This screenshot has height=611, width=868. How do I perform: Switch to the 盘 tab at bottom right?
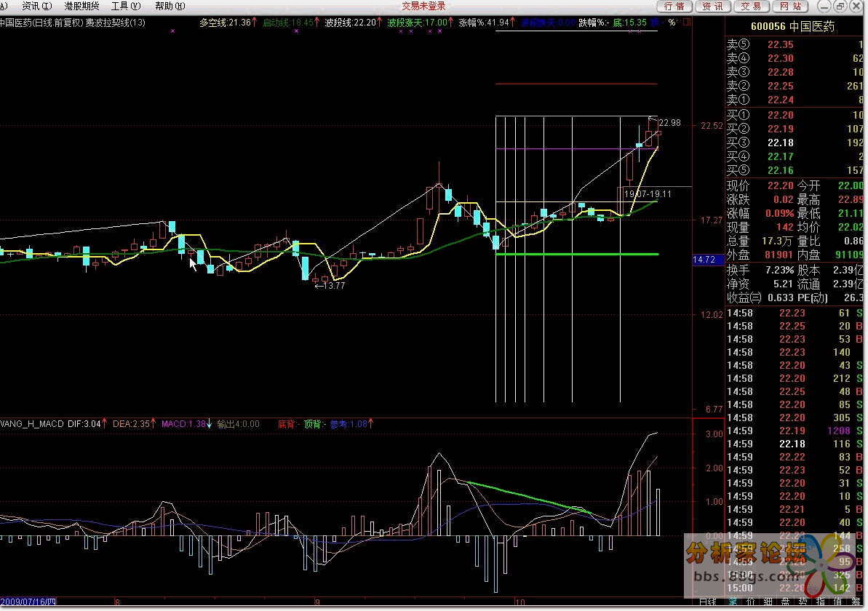(786, 602)
